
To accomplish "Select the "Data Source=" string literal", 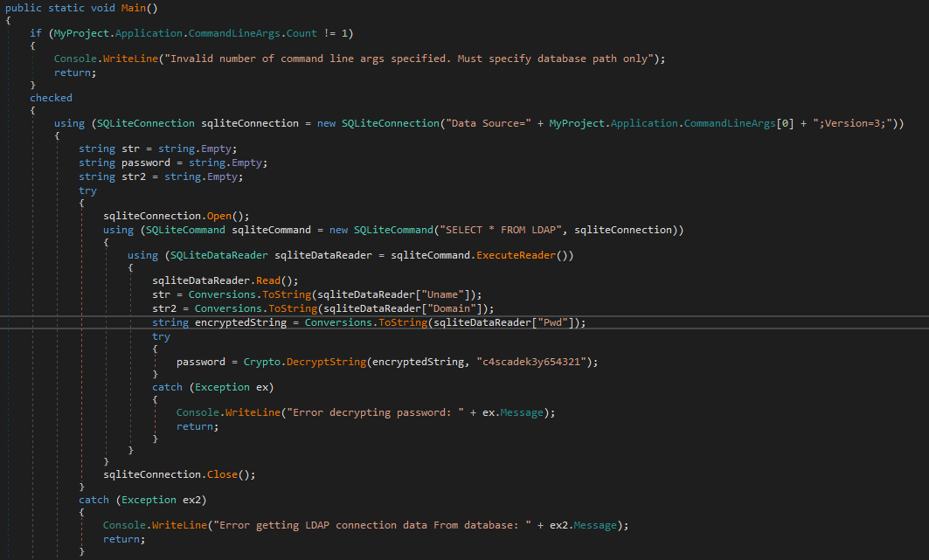I will click(x=489, y=123).
